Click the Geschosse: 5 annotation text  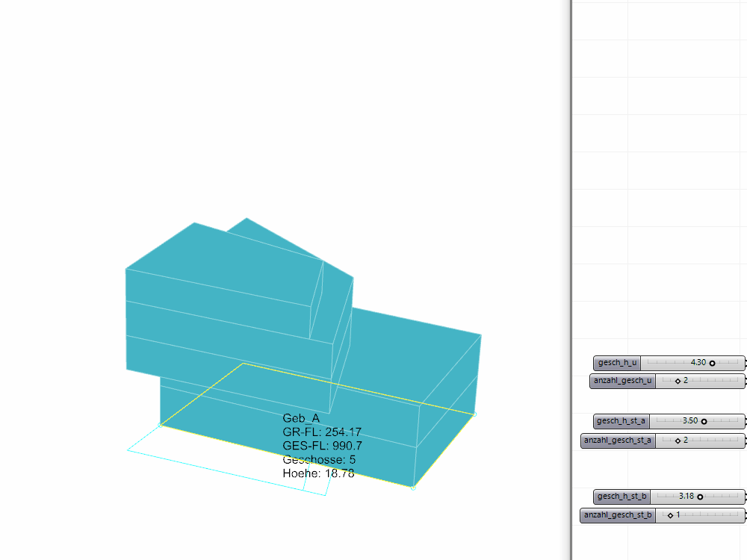tap(319, 459)
